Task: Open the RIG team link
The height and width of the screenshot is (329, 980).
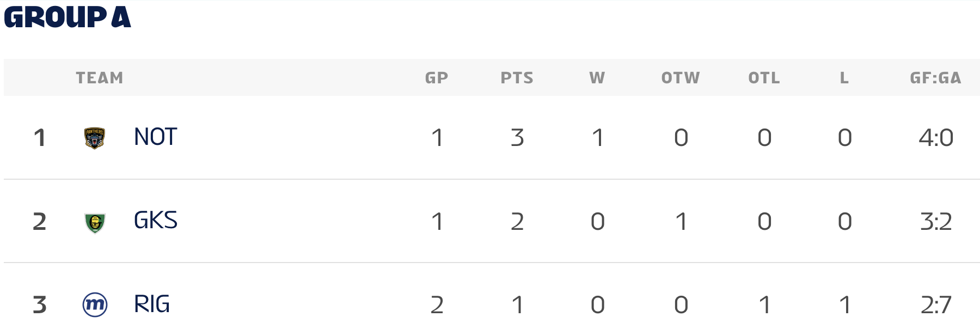Action: click(x=152, y=304)
